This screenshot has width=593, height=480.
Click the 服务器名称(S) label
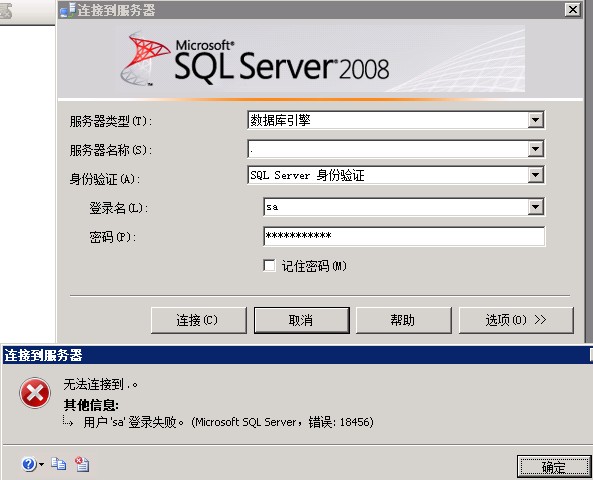click(x=110, y=150)
